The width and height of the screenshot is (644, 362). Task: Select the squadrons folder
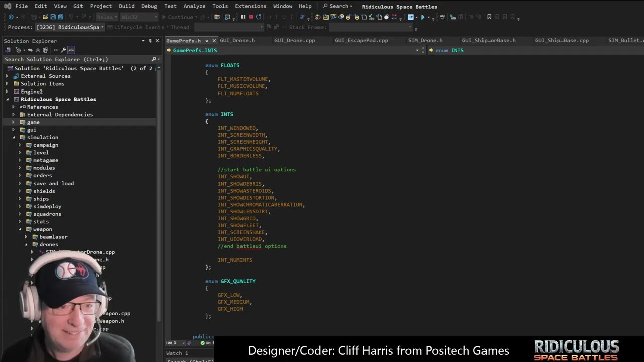click(x=47, y=214)
